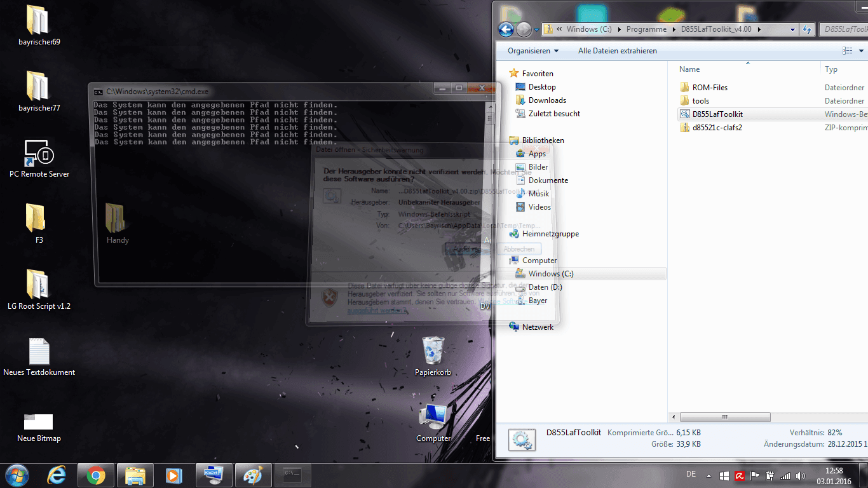Open the Windows Start menu
Viewport: 868px width, 488px height.
tap(17, 475)
